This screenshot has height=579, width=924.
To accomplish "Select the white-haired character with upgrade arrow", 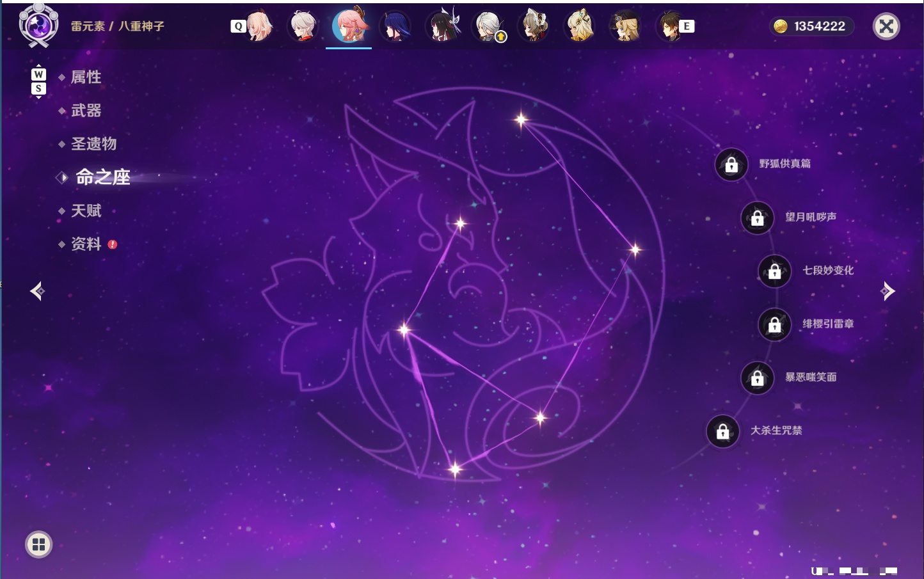I will (x=490, y=26).
